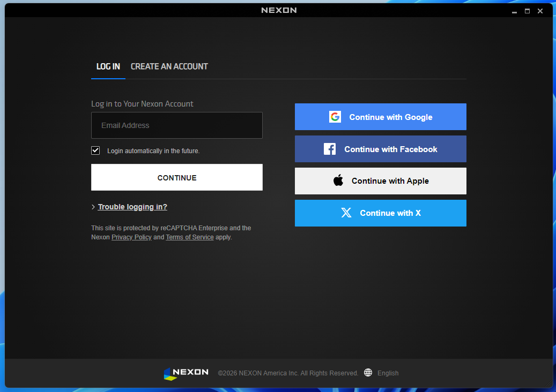Click the '©2026 NEXON America Inc.' copyright text
556x392 pixels.
point(288,373)
